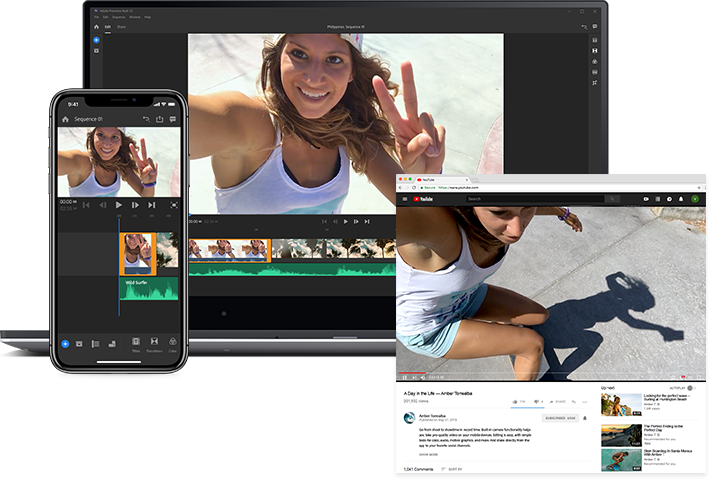Step back one frame on phone
Screen dimensions: 710x480
[103, 205]
